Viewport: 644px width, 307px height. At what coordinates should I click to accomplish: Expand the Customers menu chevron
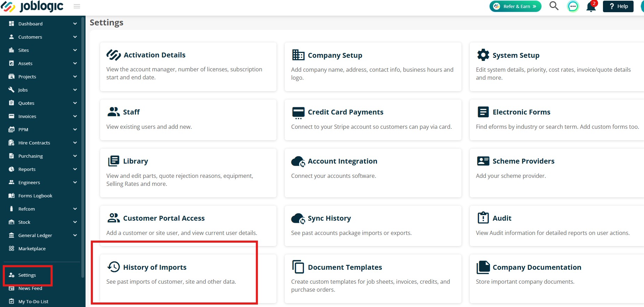75,37
